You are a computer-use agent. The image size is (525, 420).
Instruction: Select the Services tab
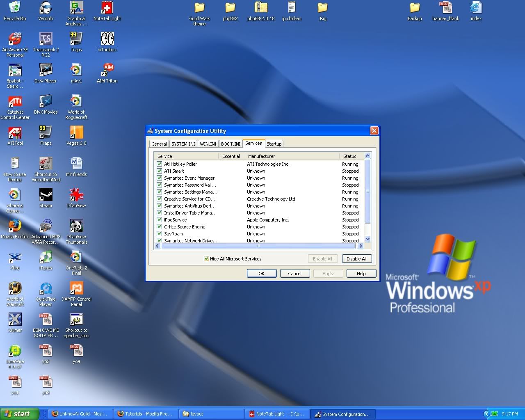click(253, 143)
